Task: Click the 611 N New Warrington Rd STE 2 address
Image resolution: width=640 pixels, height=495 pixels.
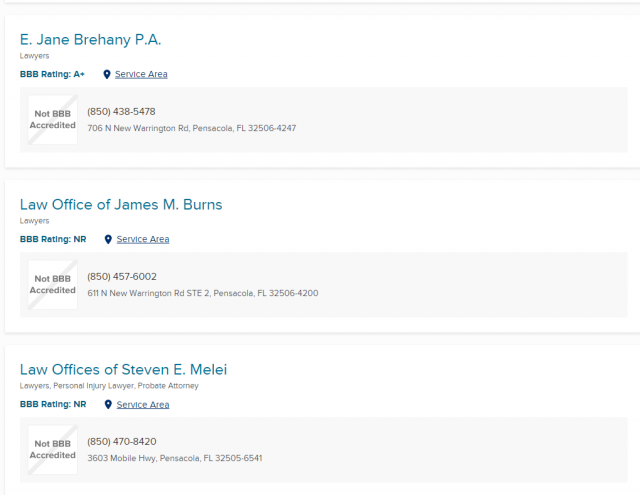Action: [202, 293]
